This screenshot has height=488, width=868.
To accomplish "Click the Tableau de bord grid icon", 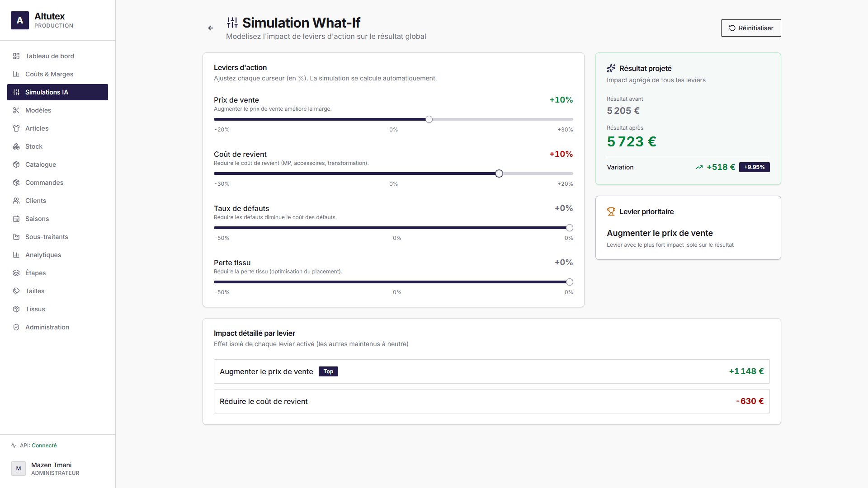I will coord(16,56).
